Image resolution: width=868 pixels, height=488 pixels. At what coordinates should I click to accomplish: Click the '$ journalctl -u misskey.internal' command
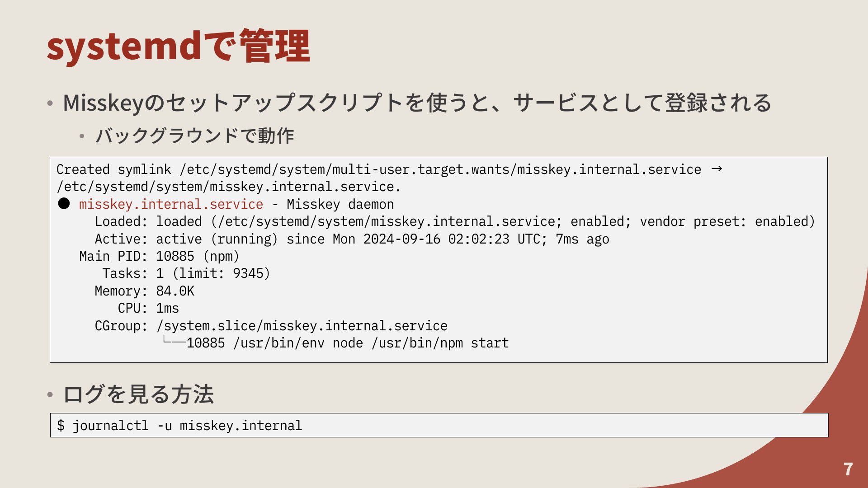179,426
